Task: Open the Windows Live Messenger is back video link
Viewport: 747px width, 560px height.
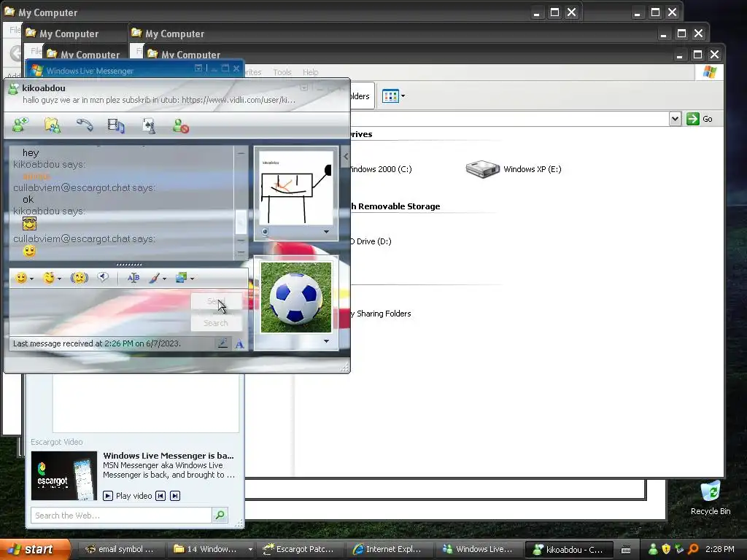Action: point(169,456)
